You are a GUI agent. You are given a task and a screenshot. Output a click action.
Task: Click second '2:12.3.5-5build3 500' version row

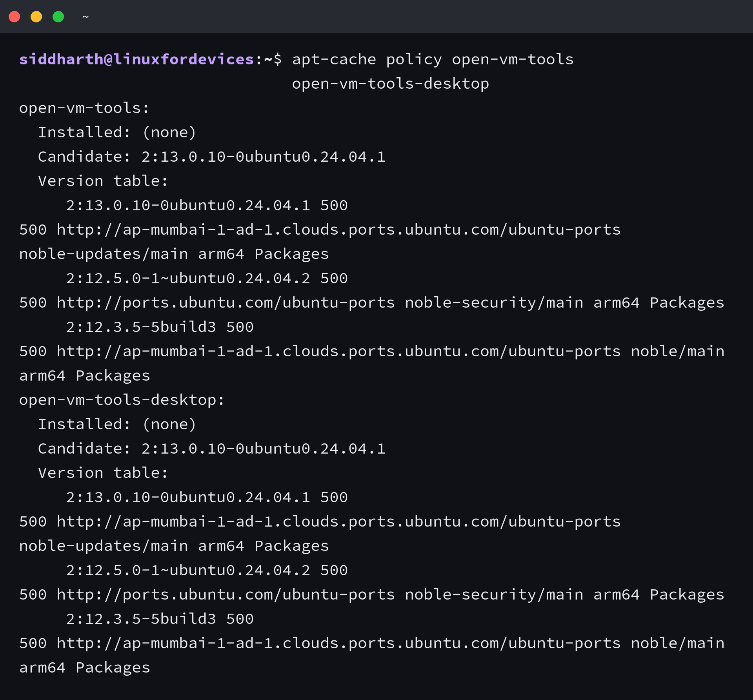[x=160, y=619]
